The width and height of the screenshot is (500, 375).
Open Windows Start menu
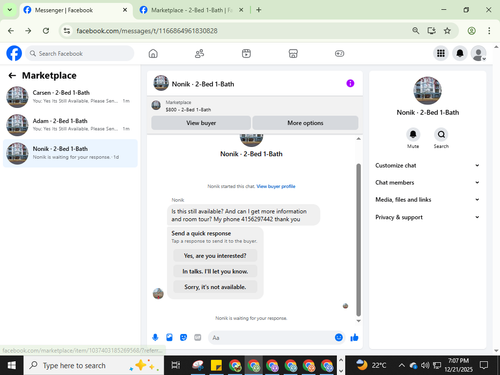11,365
